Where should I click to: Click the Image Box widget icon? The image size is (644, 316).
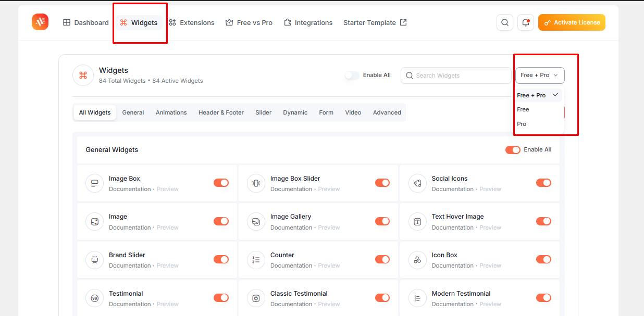(94, 183)
